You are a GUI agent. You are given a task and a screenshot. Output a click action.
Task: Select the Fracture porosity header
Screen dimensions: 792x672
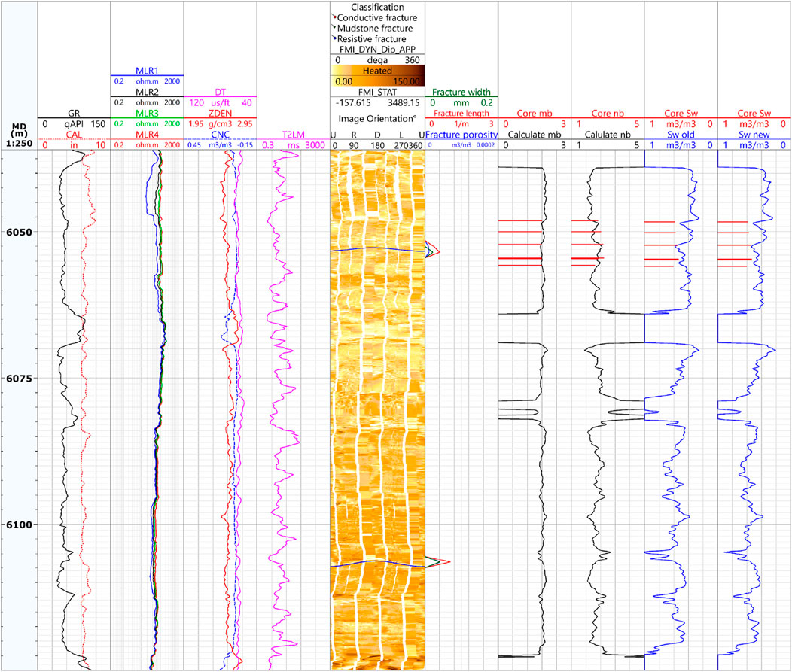(461, 135)
